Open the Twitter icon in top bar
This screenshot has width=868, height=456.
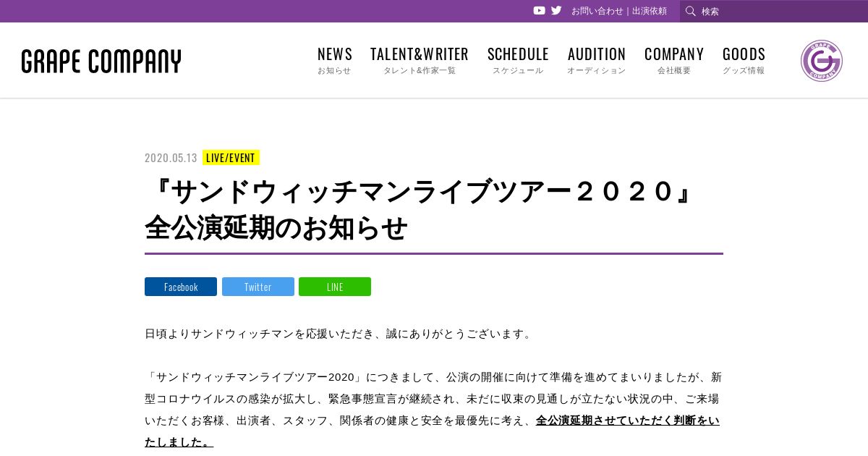[556, 11]
